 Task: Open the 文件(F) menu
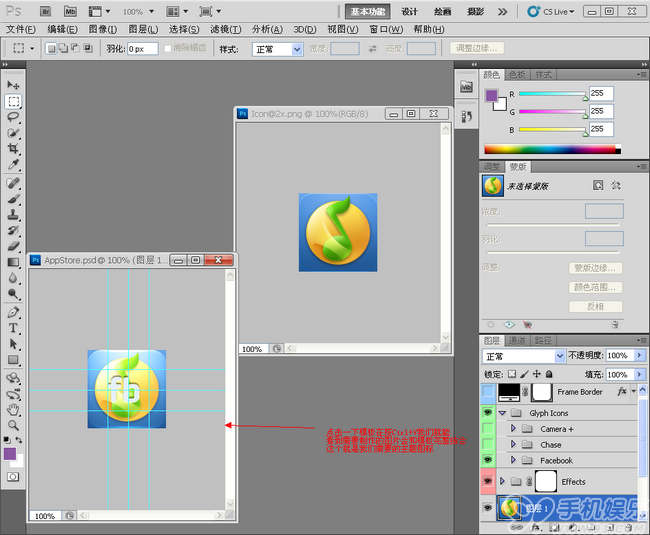(x=21, y=29)
